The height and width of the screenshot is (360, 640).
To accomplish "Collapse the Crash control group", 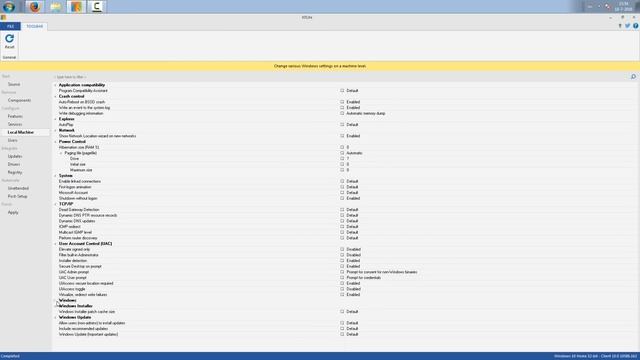I will (56, 96).
